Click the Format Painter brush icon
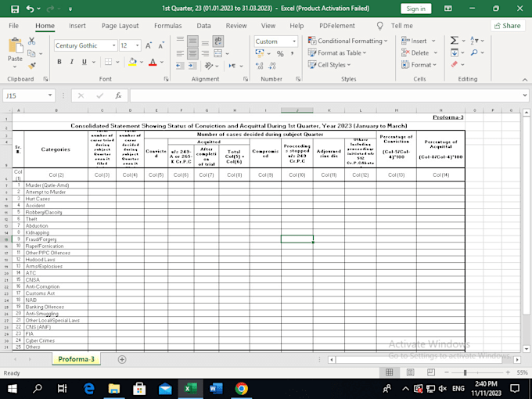532x399 pixels. pyautogui.click(x=32, y=66)
